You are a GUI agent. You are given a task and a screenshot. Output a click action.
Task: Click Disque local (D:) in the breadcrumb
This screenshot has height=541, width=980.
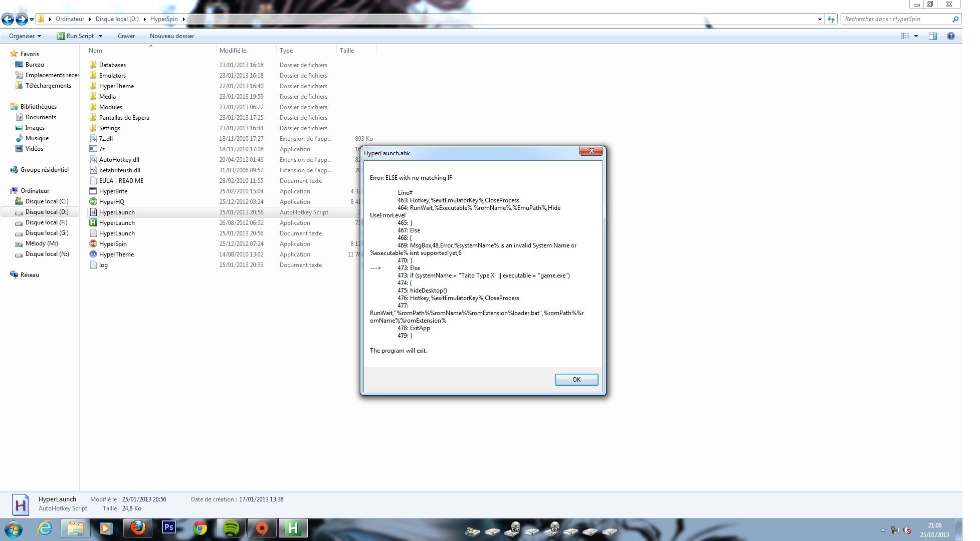coord(117,19)
